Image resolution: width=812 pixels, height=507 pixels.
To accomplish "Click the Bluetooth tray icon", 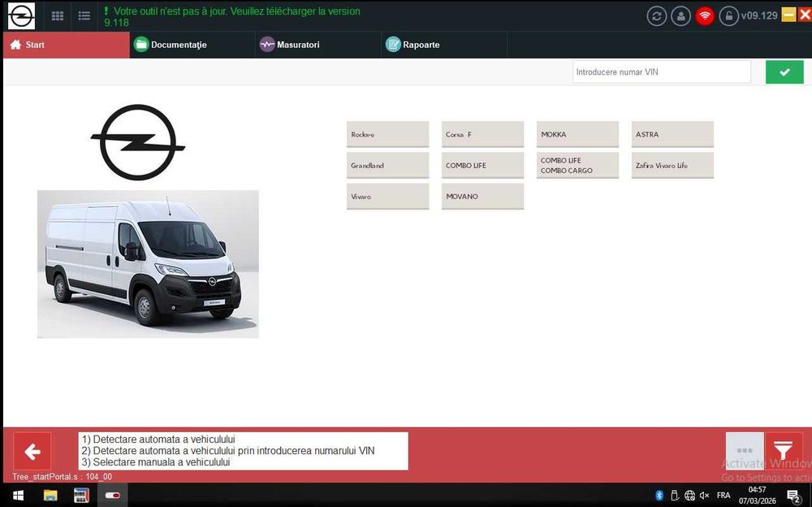I will tap(659, 496).
